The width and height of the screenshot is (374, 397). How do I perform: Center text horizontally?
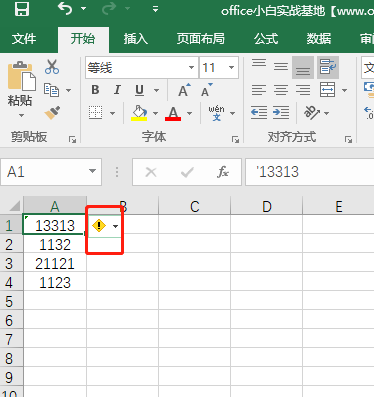click(x=281, y=90)
